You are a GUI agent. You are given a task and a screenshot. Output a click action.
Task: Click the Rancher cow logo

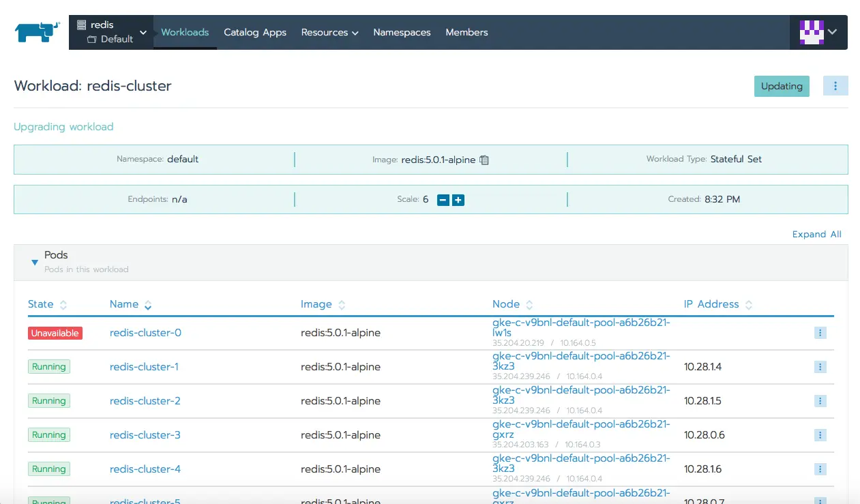pyautogui.click(x=37, y=31)
